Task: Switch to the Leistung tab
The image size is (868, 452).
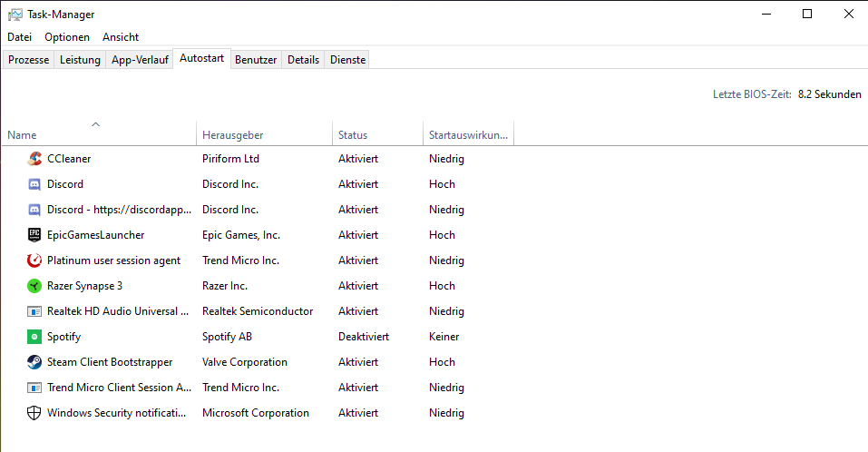Action: [x=80, y=60]
